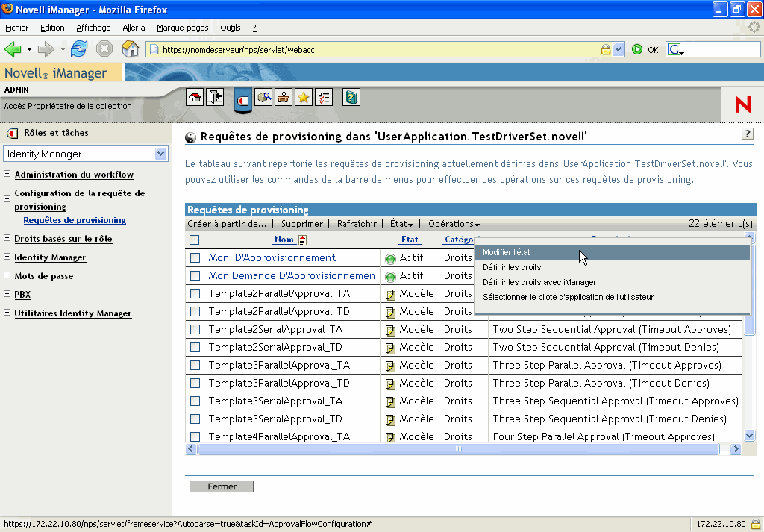764x532 pixels.
Task: Check the Template2ParallelApproval_TA checkbox
Action: coord(195,294)
